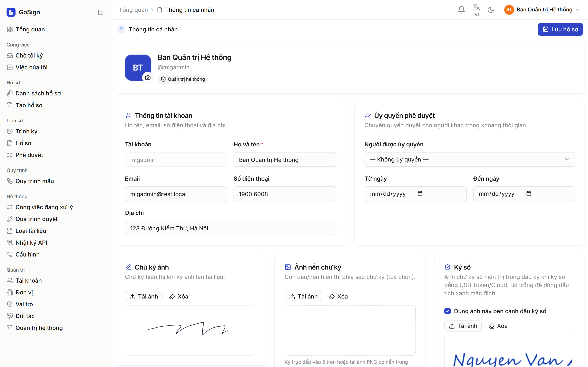Click the GoSign logo icon

tap(11, 12)
